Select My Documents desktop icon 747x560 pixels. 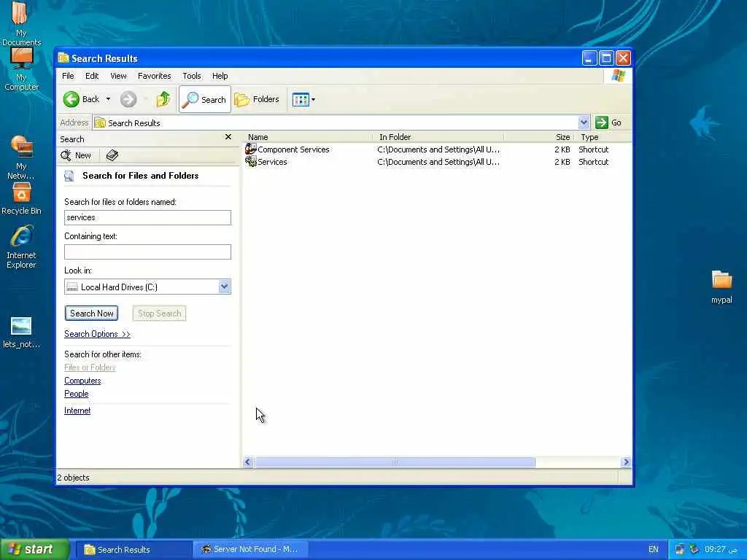[x=21, y=24]
